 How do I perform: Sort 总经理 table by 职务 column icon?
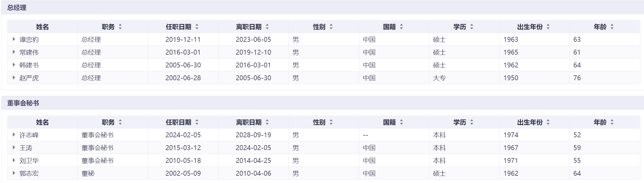(x=120, y=27)
